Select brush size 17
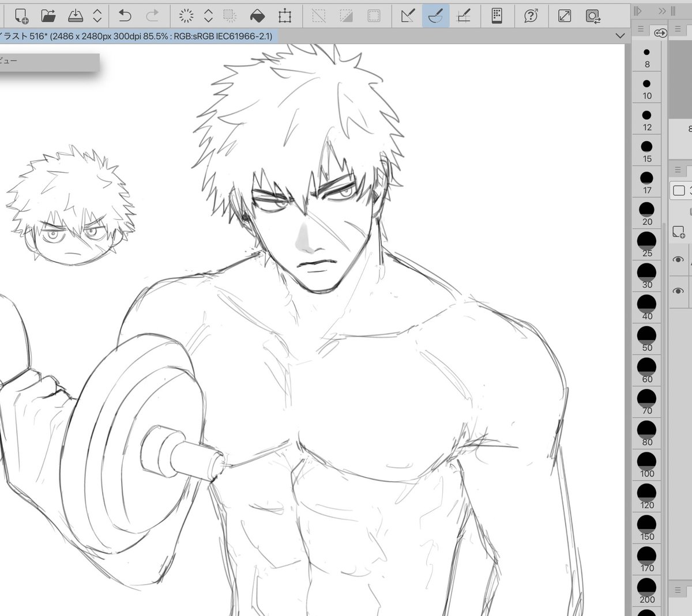The width and height of the screenshot is (692, 616). point(647,183)
